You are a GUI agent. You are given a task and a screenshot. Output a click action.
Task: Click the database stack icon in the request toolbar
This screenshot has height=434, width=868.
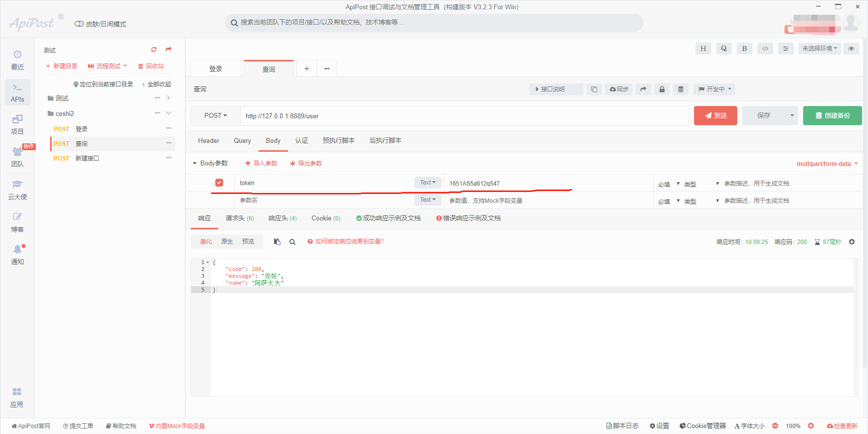coord(681,89)
